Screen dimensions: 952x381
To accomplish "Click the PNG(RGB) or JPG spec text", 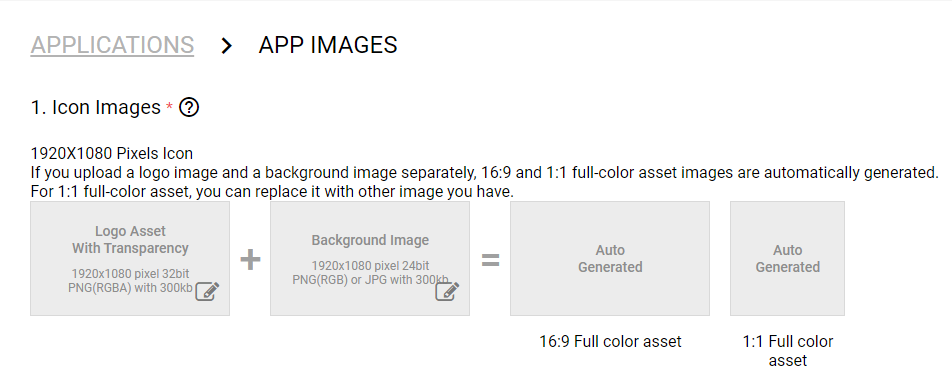I will pos(370,279).
